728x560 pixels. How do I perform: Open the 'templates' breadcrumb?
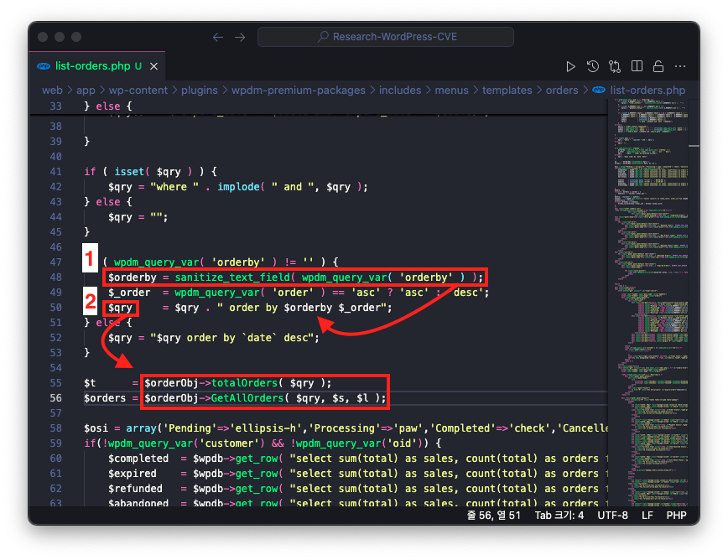pos(507,90)
